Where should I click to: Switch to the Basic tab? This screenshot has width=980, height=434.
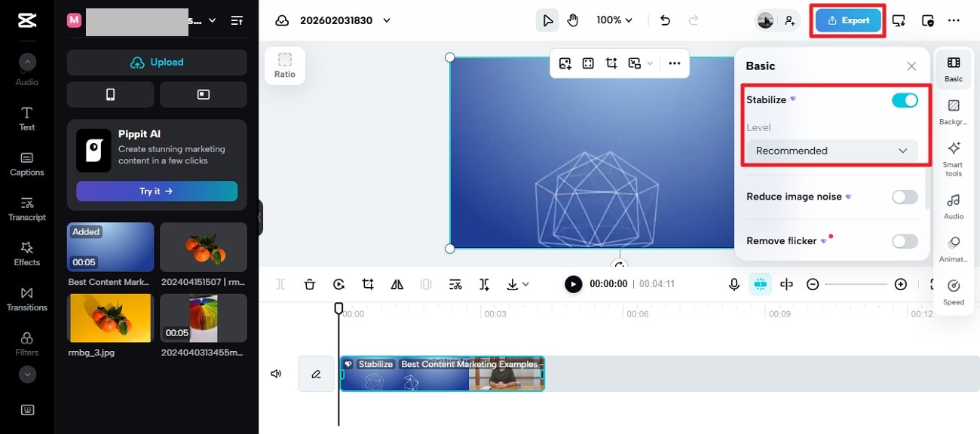pyautogui.click(x=954, y=69)
